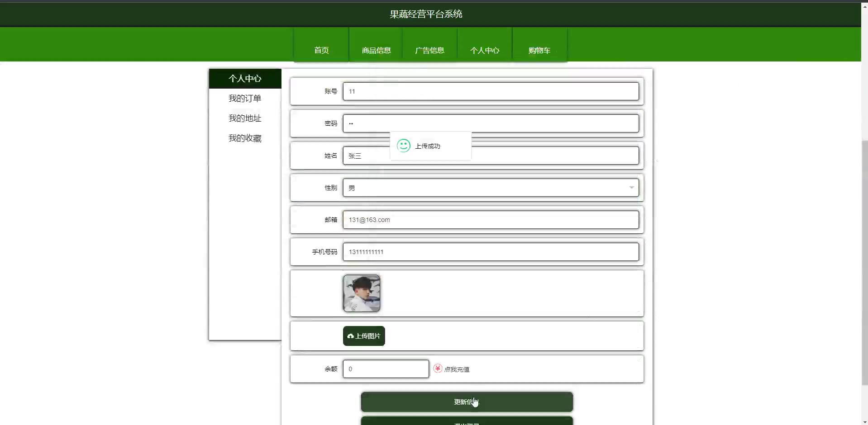Click the 点我充值 link

coord(457,369)
